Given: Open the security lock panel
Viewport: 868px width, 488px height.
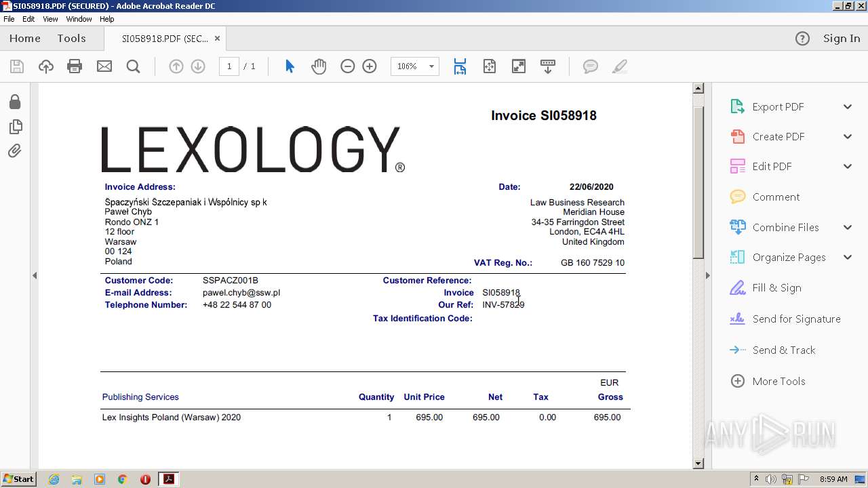Looking at the screenshot, I should [x=15, y=102].
